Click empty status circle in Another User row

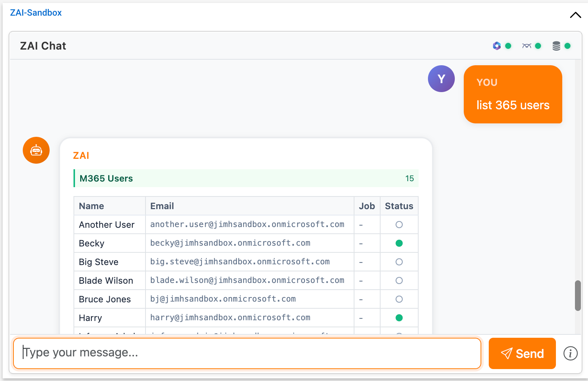(399, 225)
